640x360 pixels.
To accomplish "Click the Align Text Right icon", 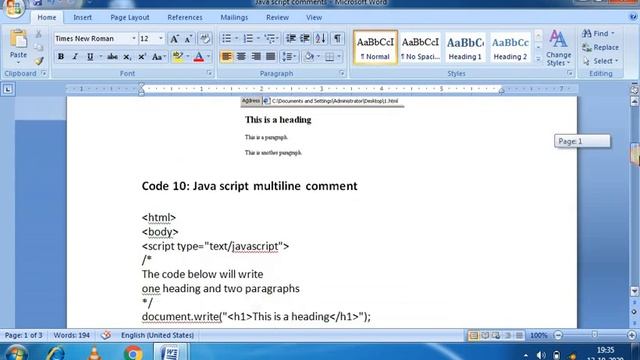I will coord(256,56).
